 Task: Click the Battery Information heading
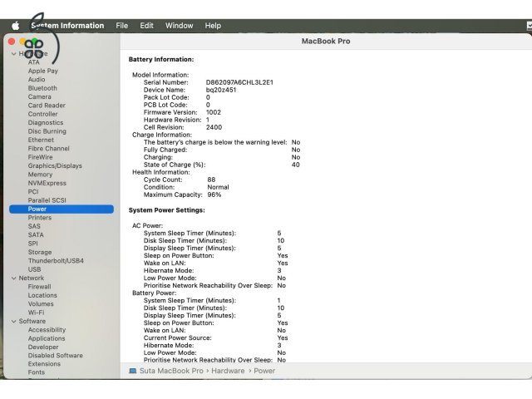161,59
